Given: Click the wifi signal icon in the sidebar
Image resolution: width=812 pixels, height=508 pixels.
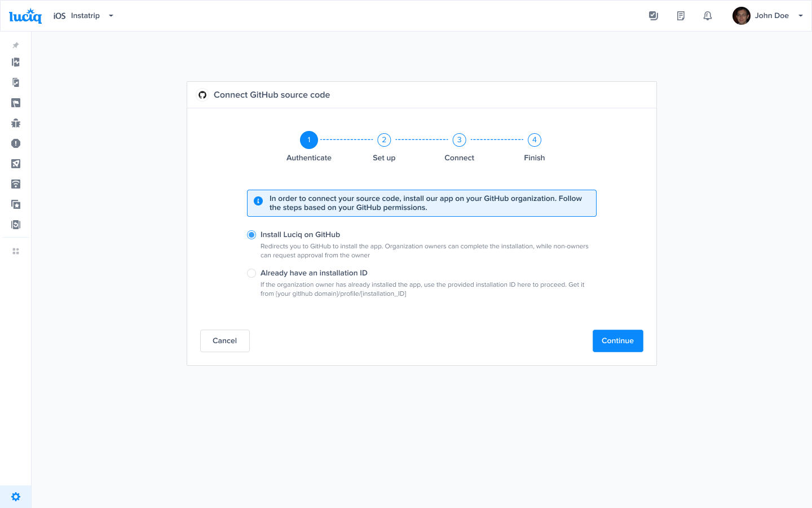Looking at the screenshot, I should pyautogui.click(x=16, y=184).
